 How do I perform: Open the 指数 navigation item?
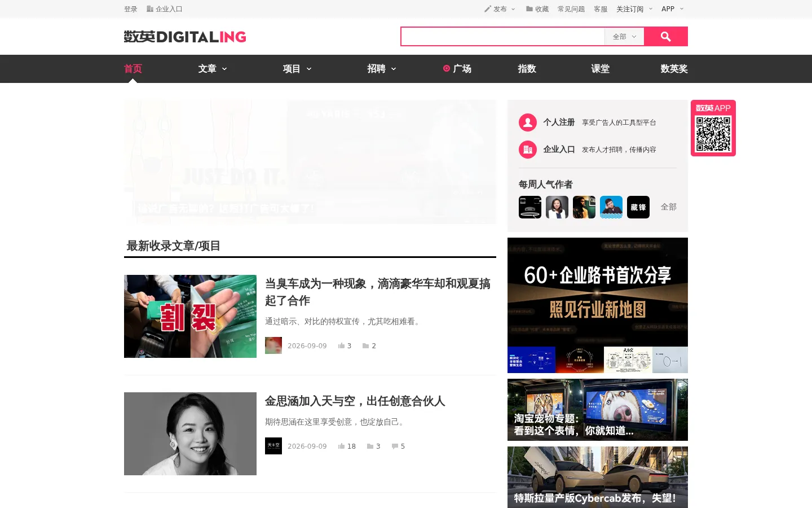tap(527, 69)
